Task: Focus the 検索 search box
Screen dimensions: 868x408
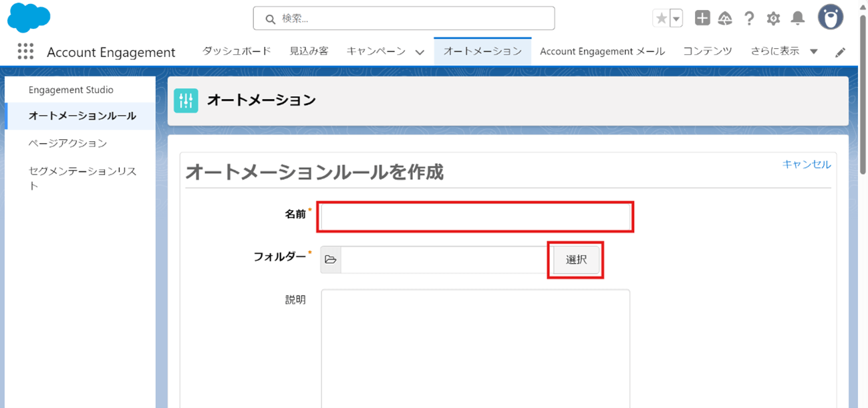Action: (404, 19)
